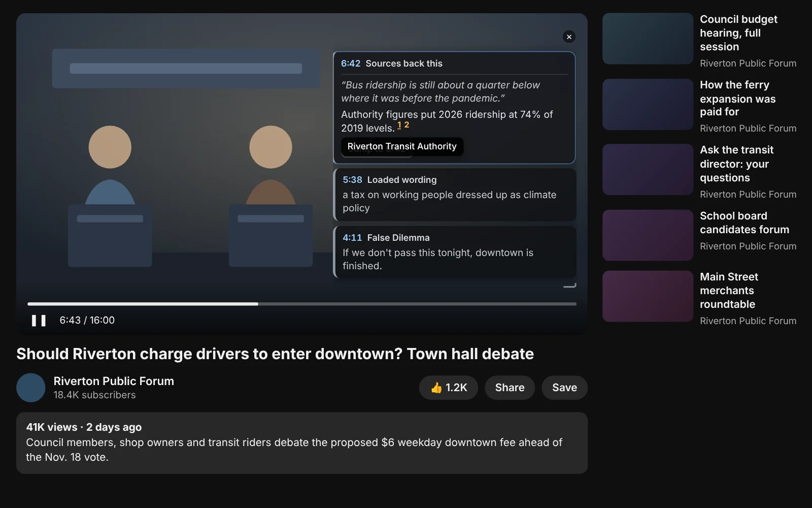This screenshot has width=812, height=508.
Task: Click the 'False Dilemma' label
Action: [398, 238]
